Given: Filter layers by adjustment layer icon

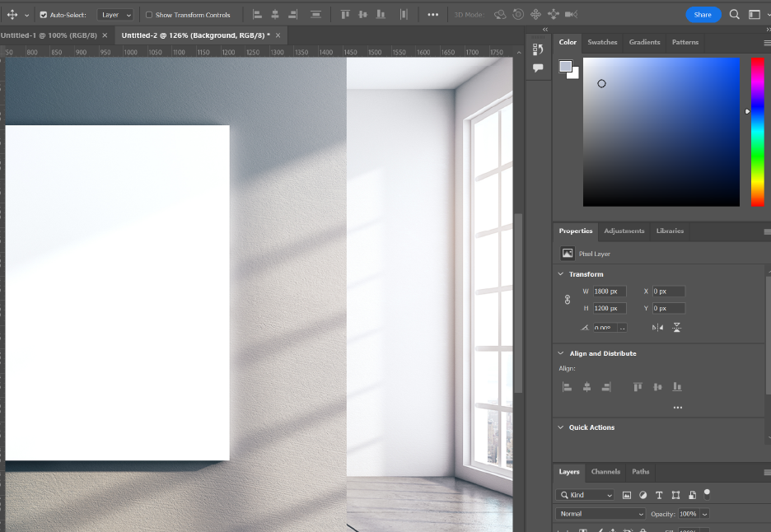Looking at the screenshot, I should (642, 495).
